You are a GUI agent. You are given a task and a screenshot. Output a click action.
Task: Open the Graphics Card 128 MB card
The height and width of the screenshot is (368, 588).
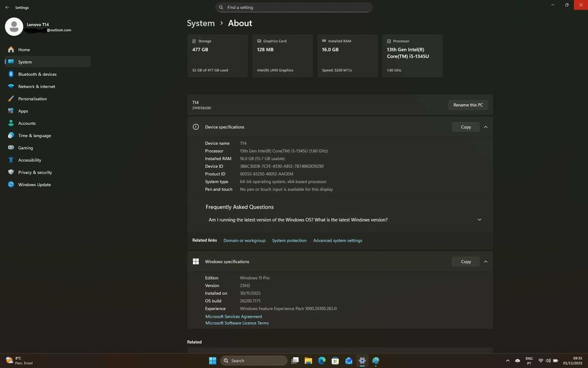point(282,55)
